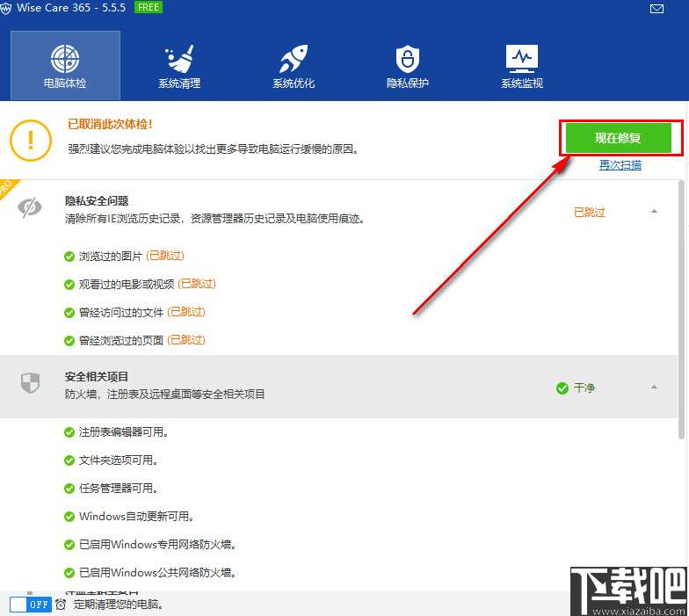Click the green check next to 干净 status
The image size is (689, 616).
click(x=562, y=388)
